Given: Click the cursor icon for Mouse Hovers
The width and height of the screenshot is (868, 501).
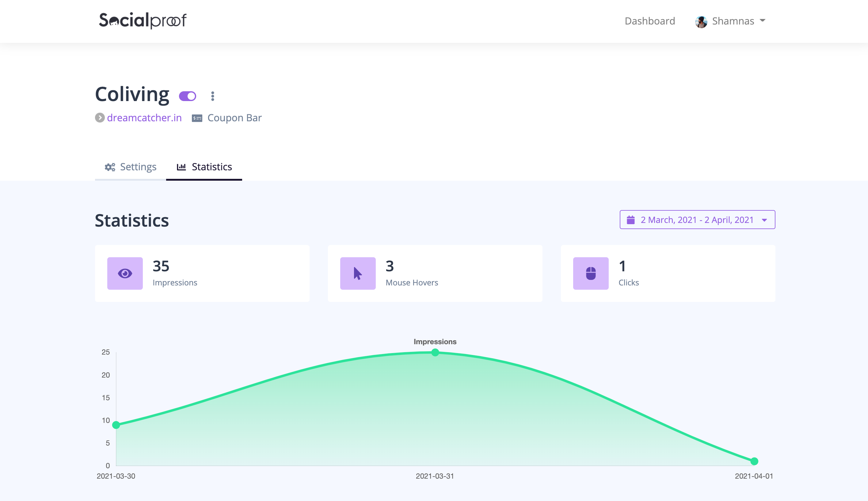Looking at the screenshot, I should pyautogui.click(x=358, y=273).
